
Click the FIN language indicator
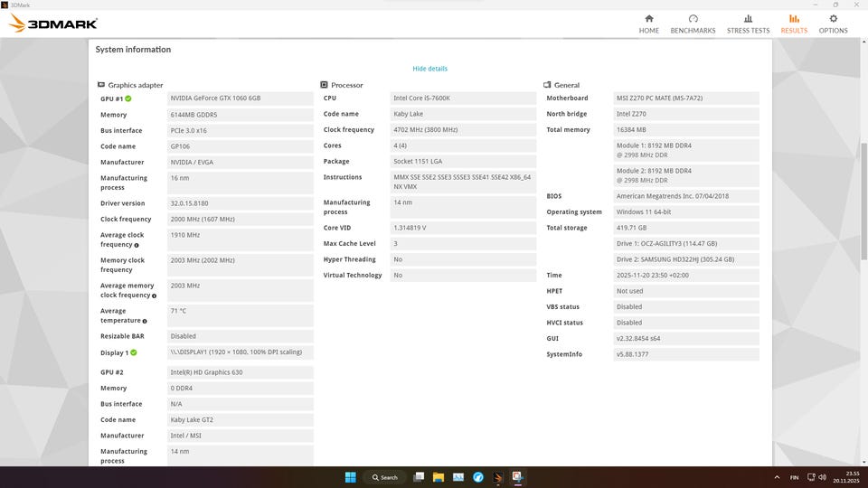pos(794,477)
